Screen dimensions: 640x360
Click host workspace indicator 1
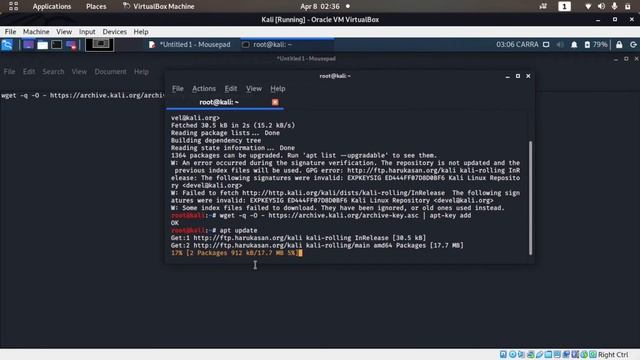pyautogui.click(x=564, y=6)
